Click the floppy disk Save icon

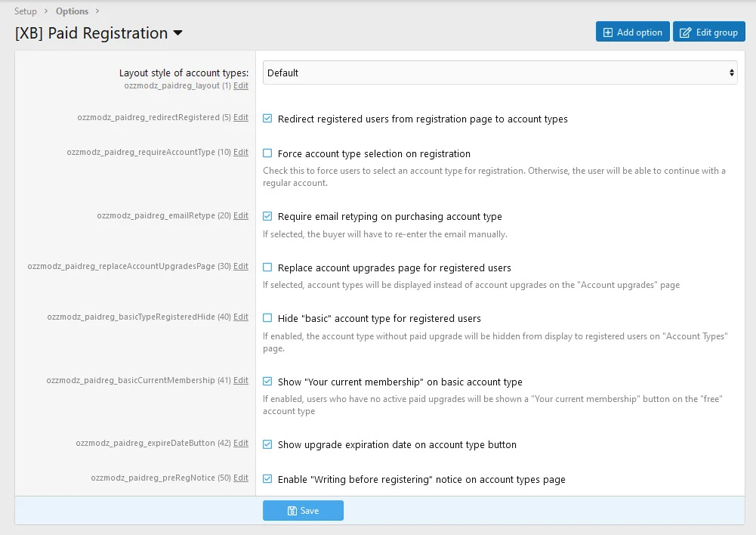point(292,511)
